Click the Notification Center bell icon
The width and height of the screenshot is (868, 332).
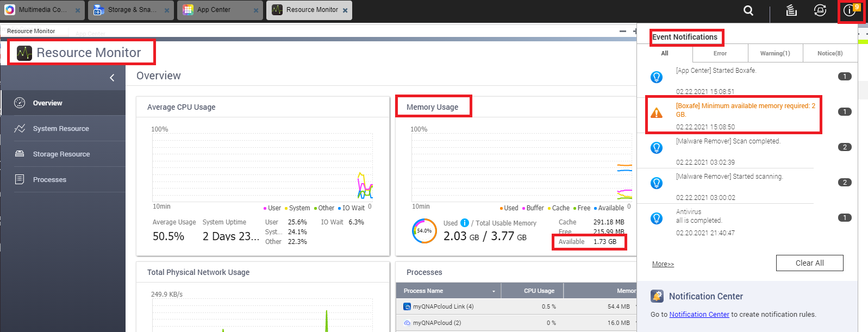click(x=657, y=296)
